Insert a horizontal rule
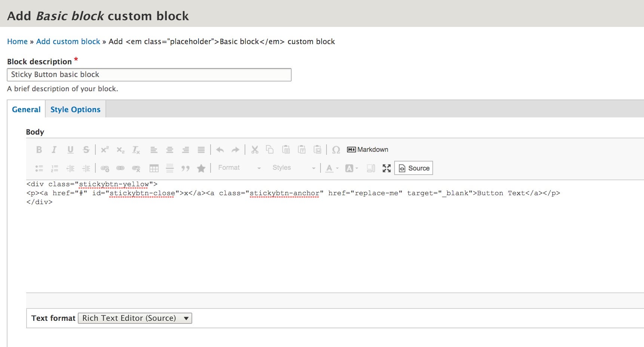644x347 pixels. [x=170, y=168]
